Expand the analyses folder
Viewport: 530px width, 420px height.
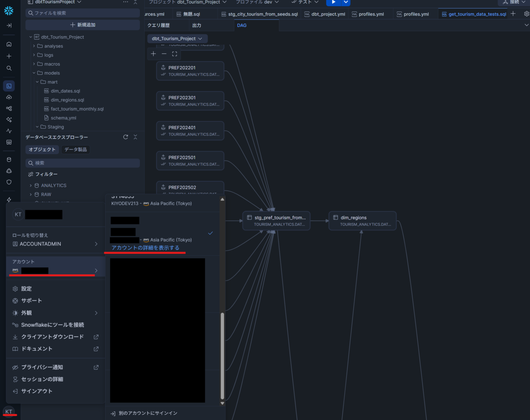point(34,46)
